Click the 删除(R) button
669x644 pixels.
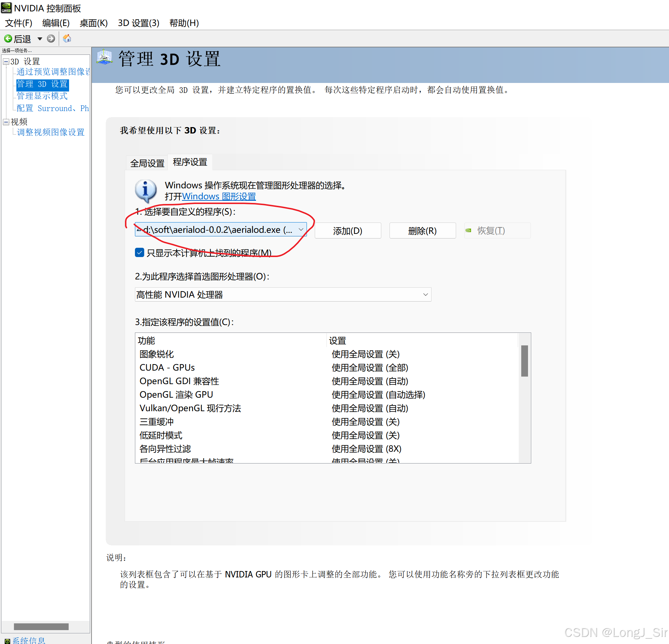pyautogui.click(x=423, y=231)
